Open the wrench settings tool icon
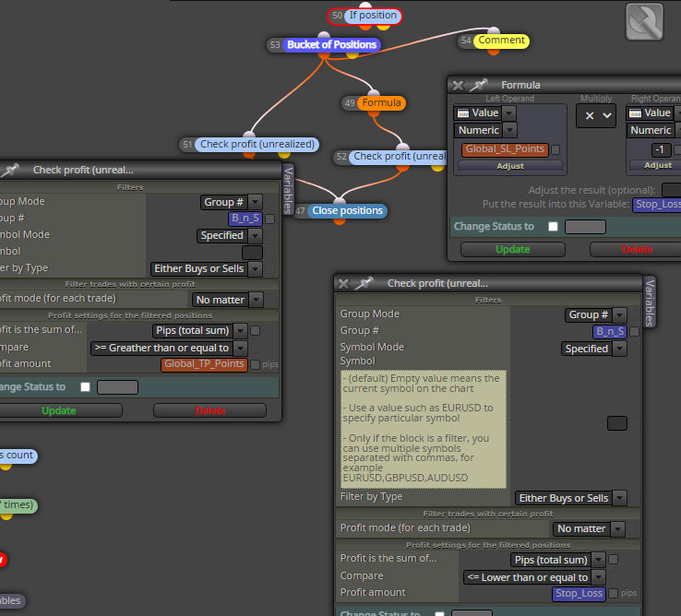The image size is (681, 616). coord(644,22)
